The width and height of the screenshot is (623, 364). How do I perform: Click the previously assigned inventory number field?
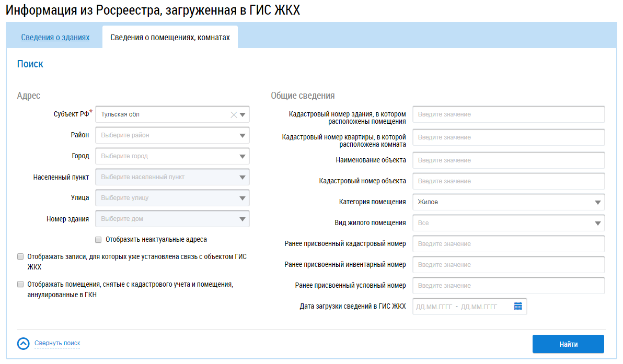pos(508,265)
